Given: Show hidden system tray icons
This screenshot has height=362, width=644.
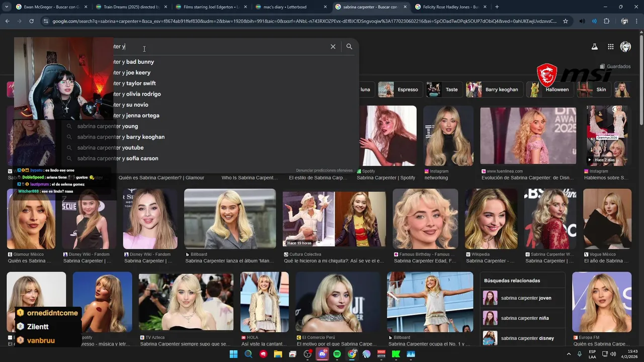Looking at the screenshot, I should tap(569, 354).
